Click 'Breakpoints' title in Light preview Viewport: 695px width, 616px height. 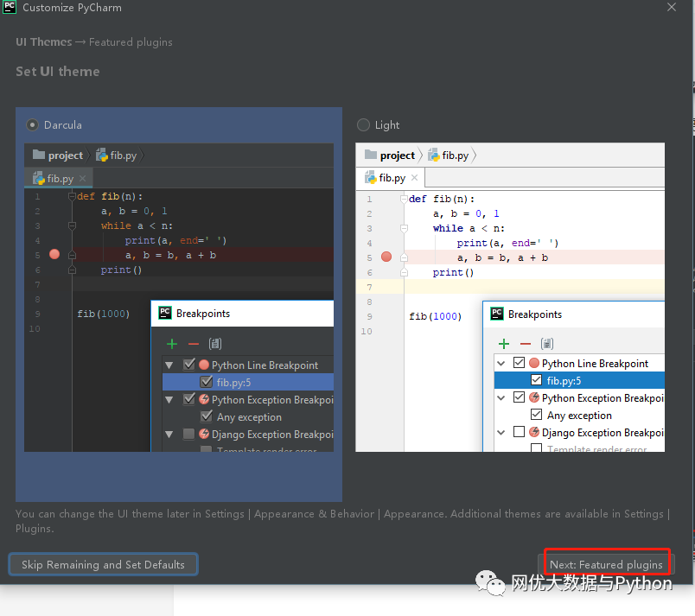tap(535, 314)
